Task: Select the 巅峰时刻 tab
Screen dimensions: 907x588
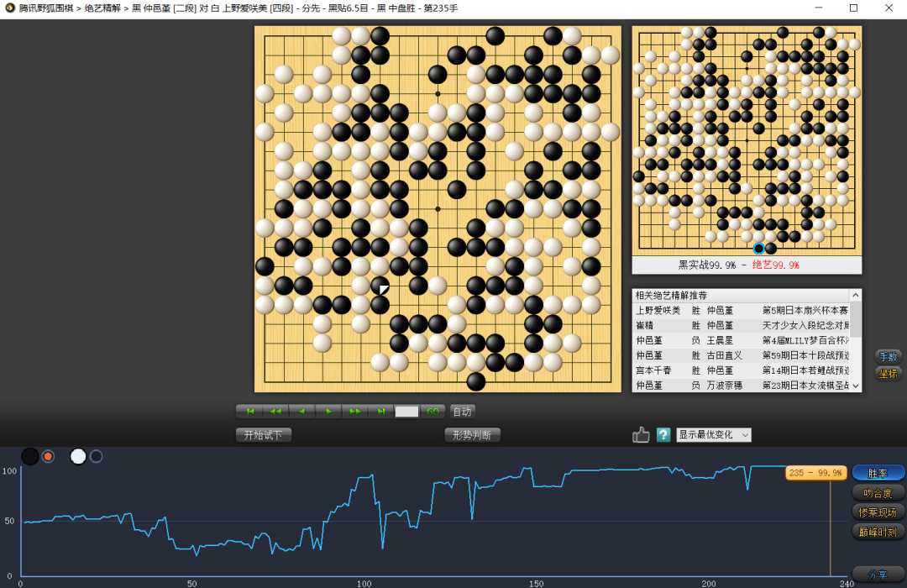Action: [x=878, y=531]
